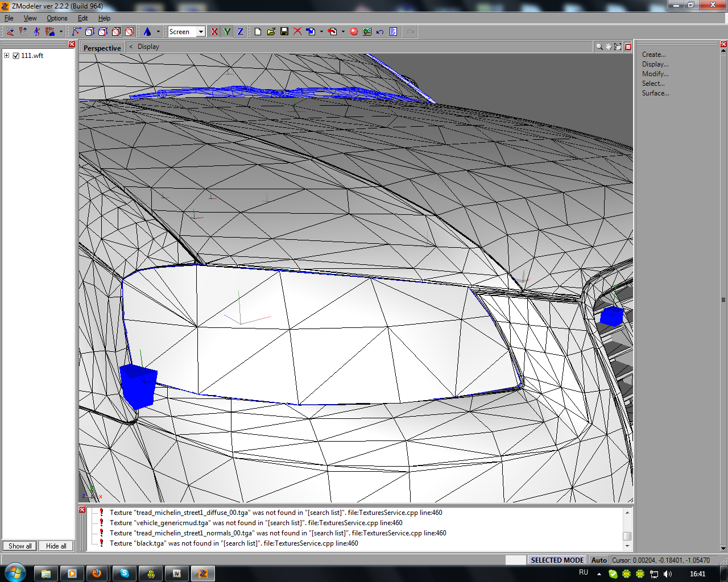Toggle SELECTED MODE in status bar
The image size is (728, 582).
click(557, 560)
